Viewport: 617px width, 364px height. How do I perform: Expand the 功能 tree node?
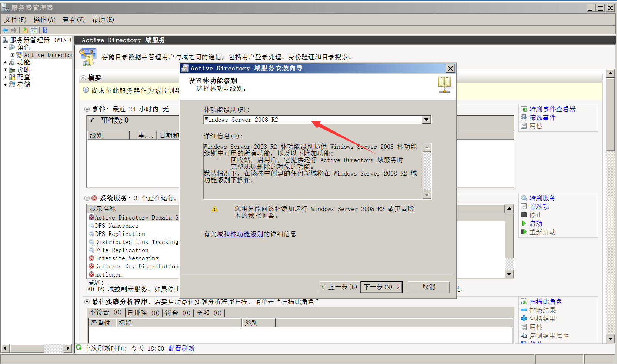(5, 62)
